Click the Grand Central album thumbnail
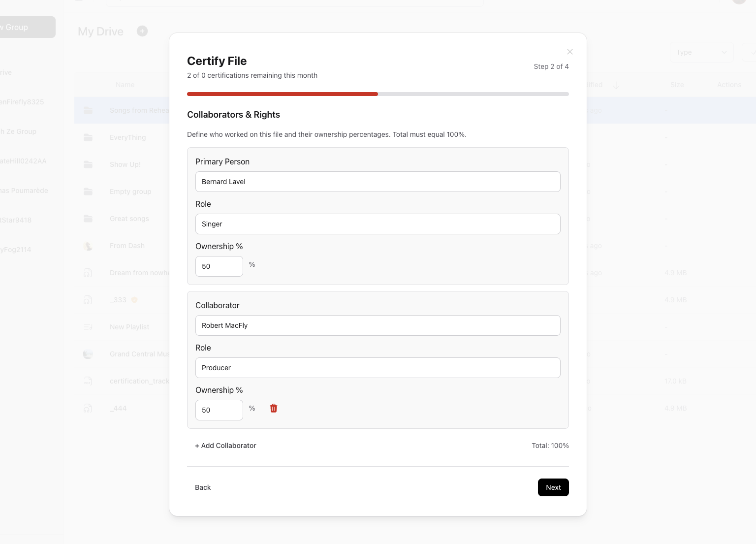Viewport: 756px width, 544px height. (88, 353)
